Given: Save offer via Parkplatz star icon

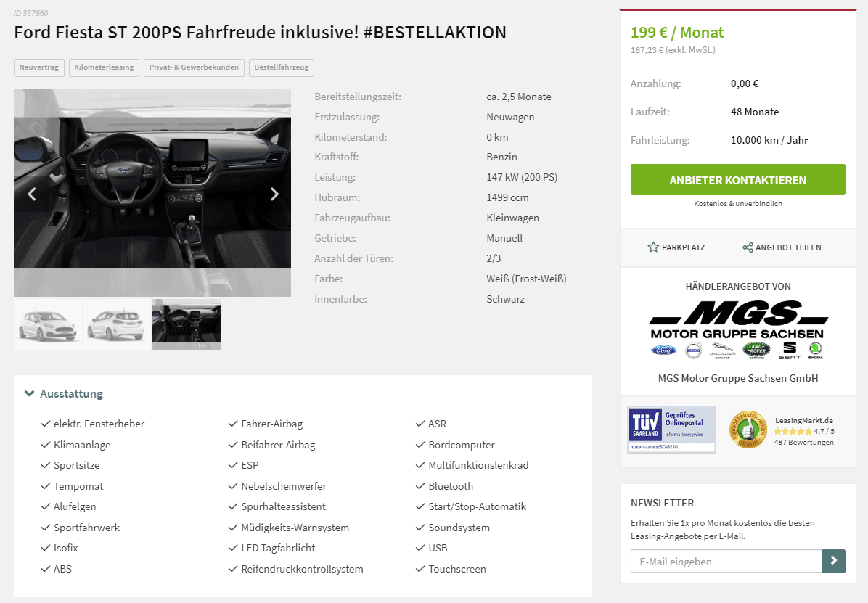Looking at the screenshot, I should tap(653, 247).
